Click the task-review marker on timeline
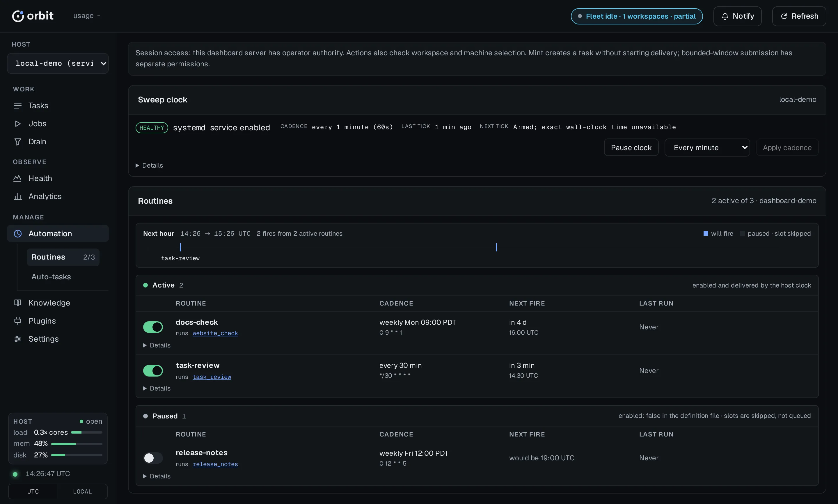The image size is (838, 504). [180, 247]
